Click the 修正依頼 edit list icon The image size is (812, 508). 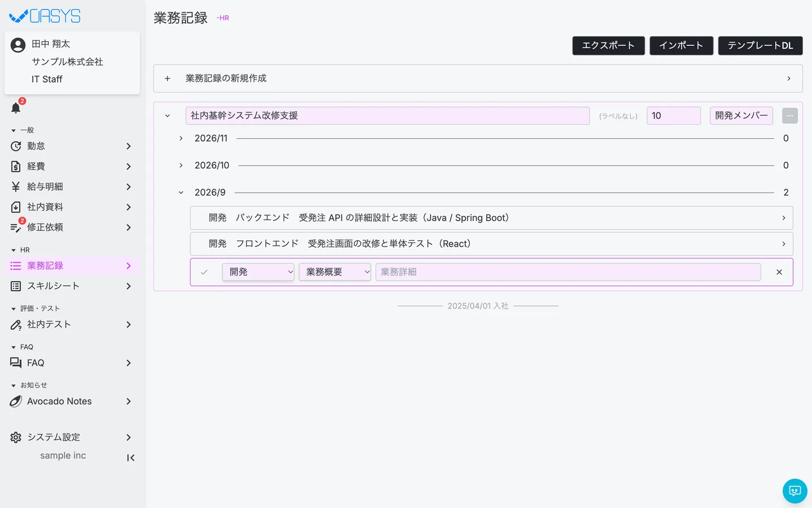point(16,227)
